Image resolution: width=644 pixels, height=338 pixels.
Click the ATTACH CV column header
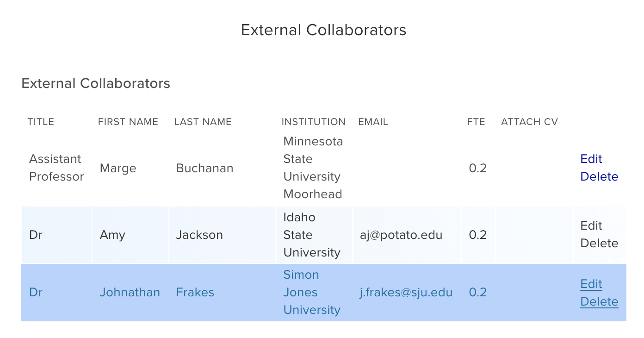tap(529, 122)
